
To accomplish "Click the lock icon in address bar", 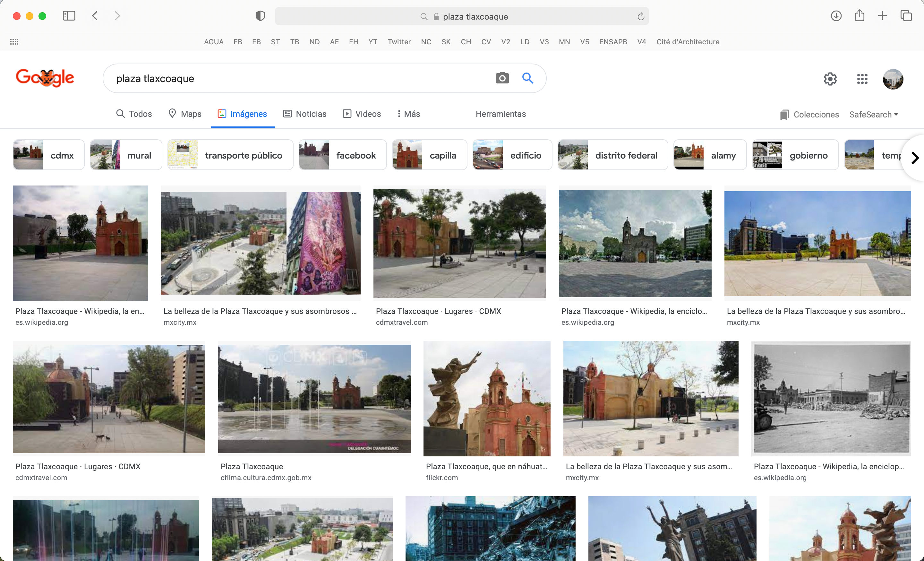I will 436,16.
